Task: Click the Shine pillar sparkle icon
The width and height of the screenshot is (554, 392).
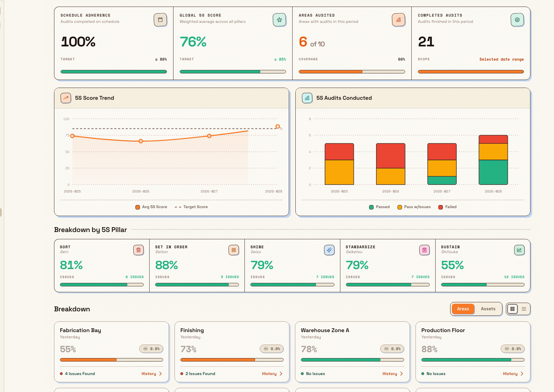Action: pos(329,250)
